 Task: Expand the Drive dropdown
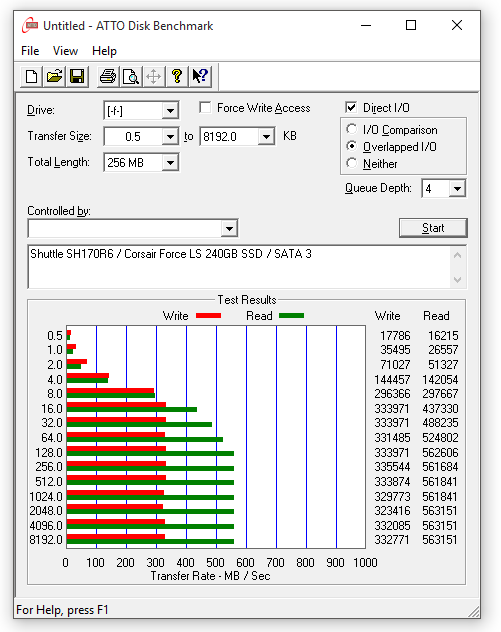[170, 110]
